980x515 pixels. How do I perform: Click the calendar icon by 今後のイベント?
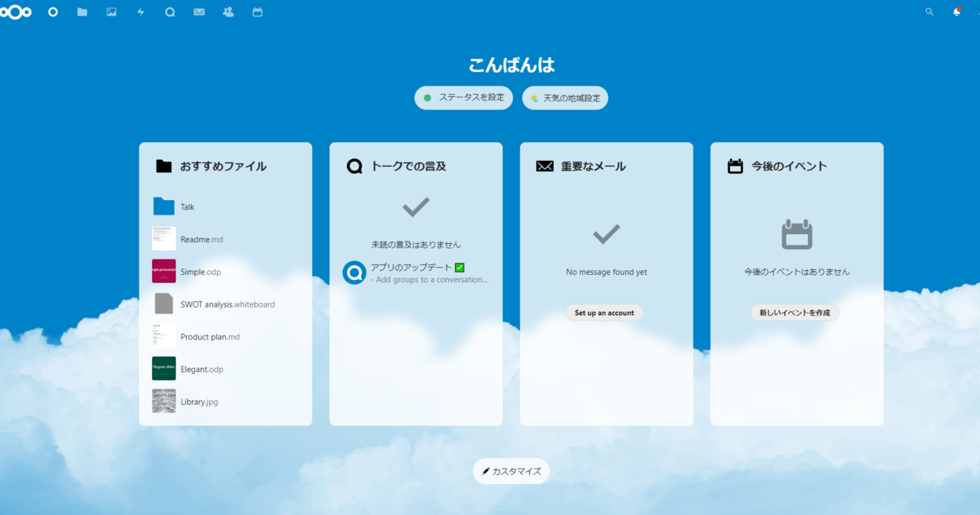[735, 166]
